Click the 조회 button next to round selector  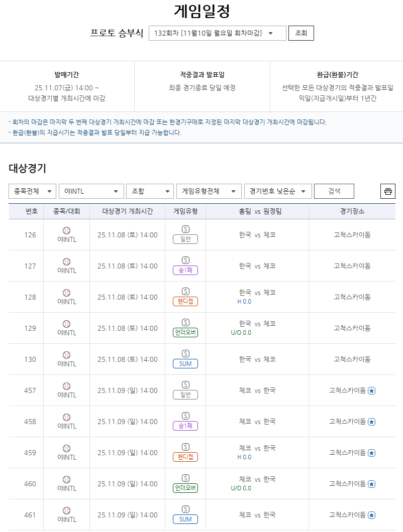click(x=300, y=33)
